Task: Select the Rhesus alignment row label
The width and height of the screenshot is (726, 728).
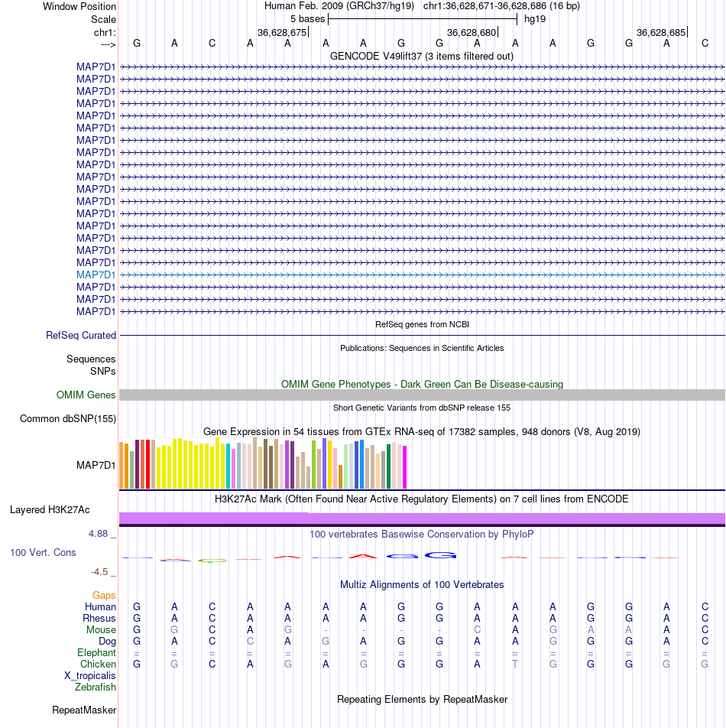Action: (99, 619)
